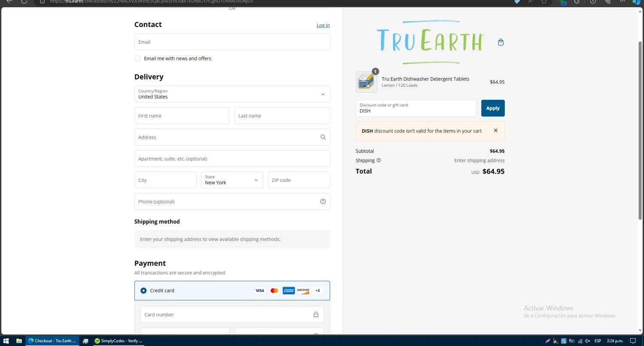The image size is (644, 346).
Task: Click the Lemon / 120 Loads variant text
Action: tap(400, 85)
